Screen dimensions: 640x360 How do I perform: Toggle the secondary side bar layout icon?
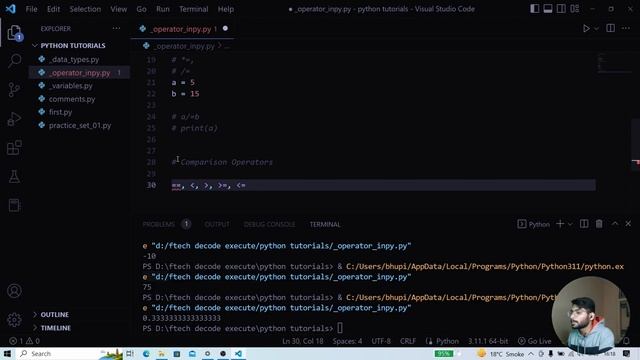(561, 9)
